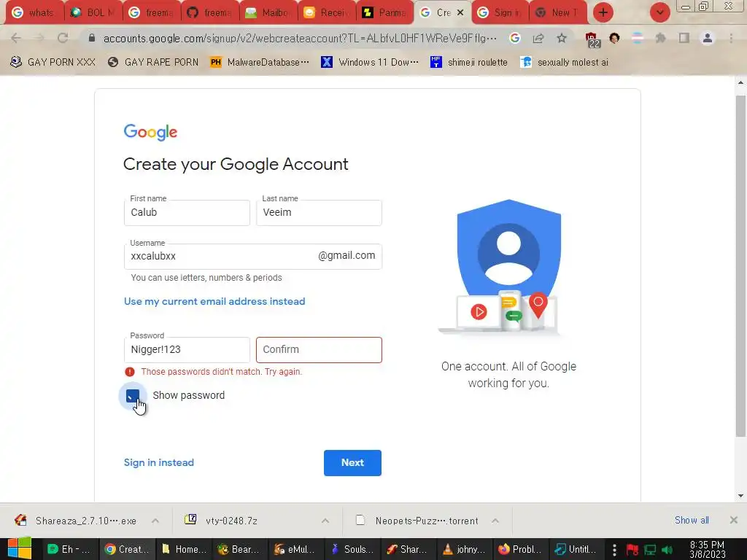This screenshot has height=560, width=747.
Task: Open the Chrome profile avatar menu
Action: coord(708,38)
